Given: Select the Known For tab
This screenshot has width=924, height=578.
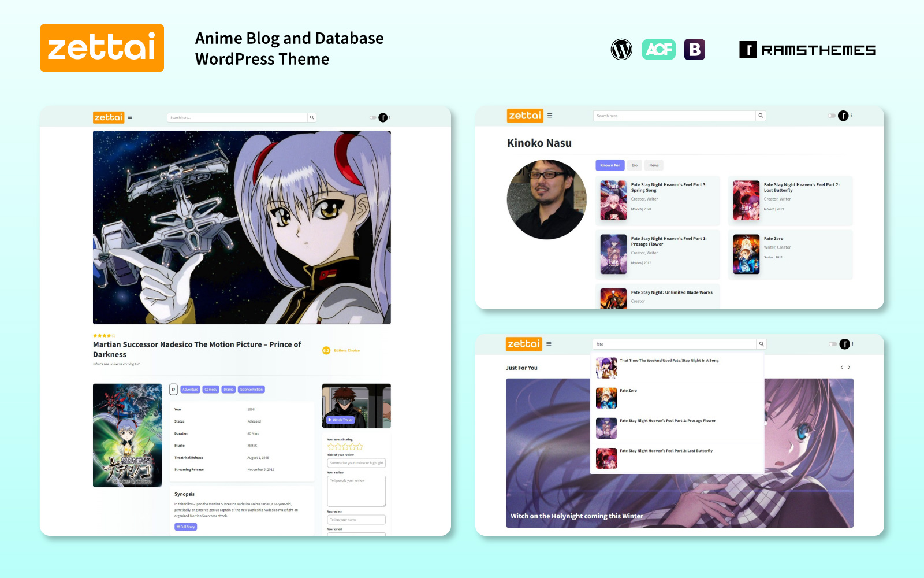Looking at the screenshot, I should (610, 165).
